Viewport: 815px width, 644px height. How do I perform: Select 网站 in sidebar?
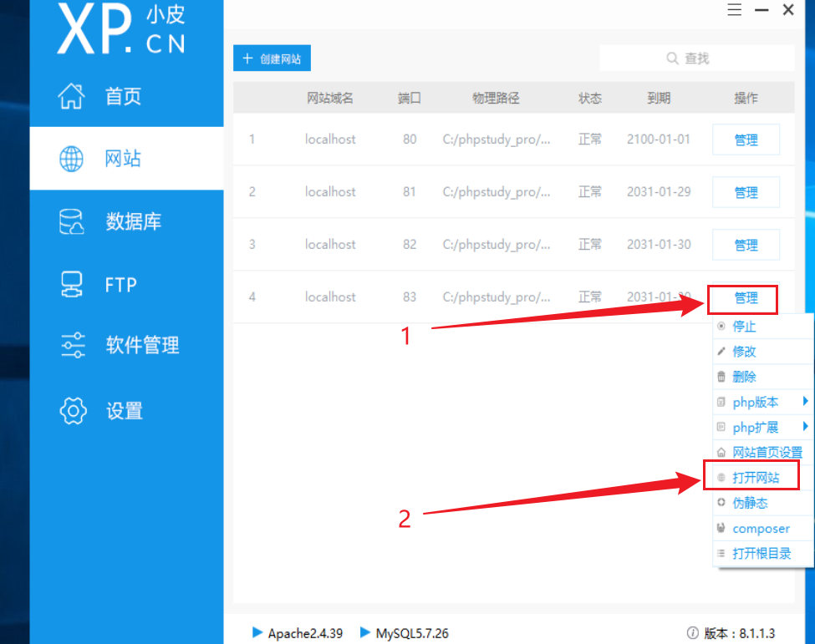click(x=126, y=159)
